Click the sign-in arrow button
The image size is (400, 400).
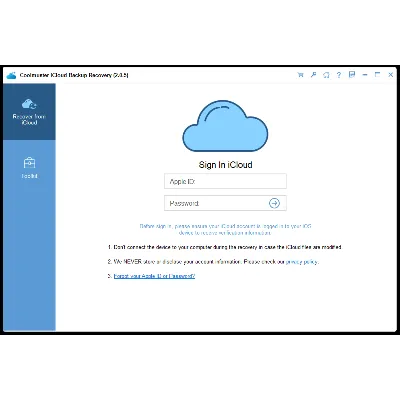point(274,203)
